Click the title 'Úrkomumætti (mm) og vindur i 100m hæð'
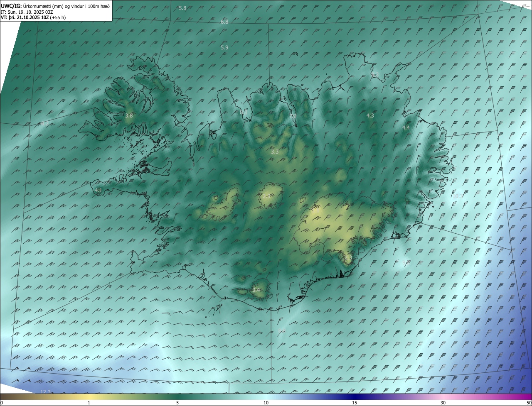Screen dimensions: 532x406 [66, 6]
